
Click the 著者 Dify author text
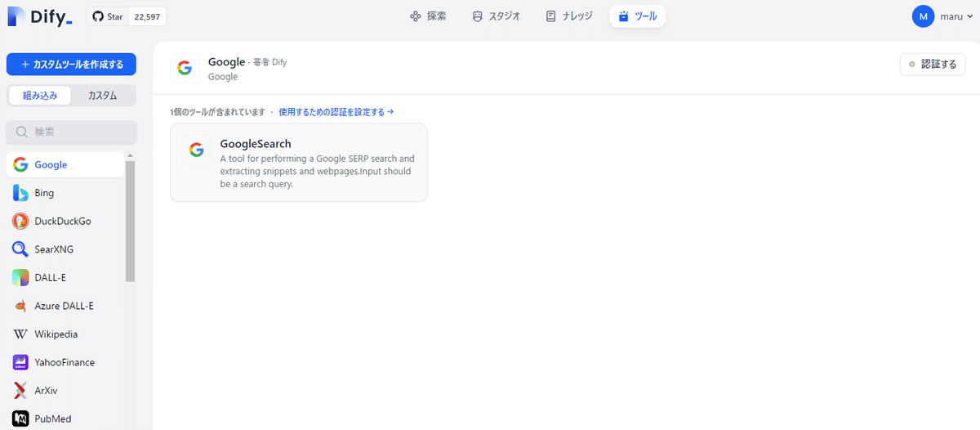click(269, 62)
